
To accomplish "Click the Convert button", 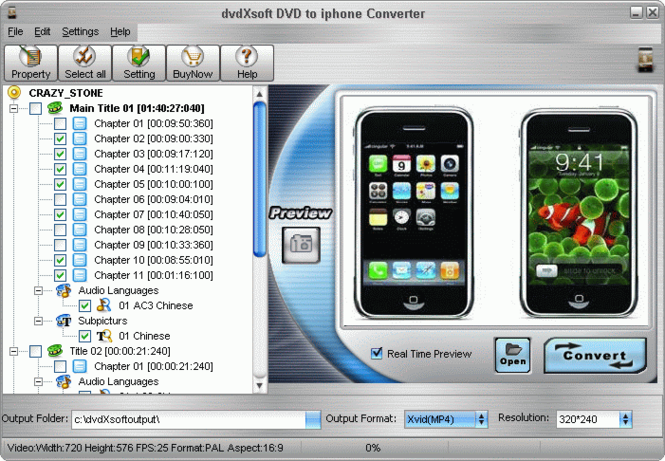I will pyautogui.click(x=595, y=356).
